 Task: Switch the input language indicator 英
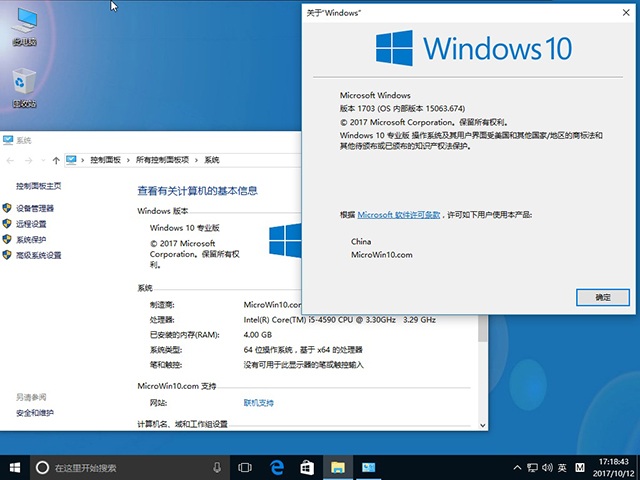click(562, 468)
